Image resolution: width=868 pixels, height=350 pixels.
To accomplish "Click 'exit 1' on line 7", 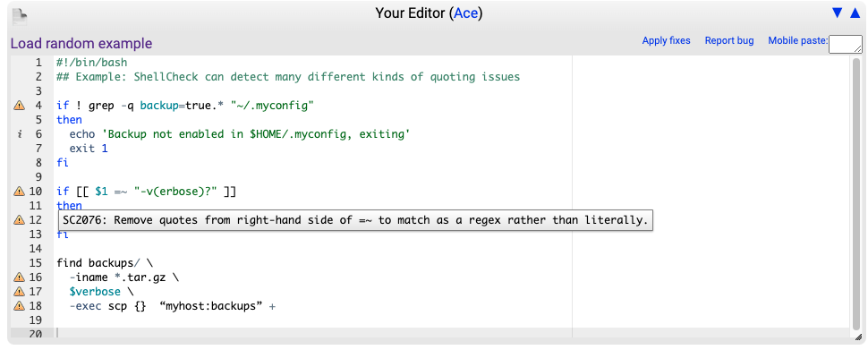I will coord(89,149).
